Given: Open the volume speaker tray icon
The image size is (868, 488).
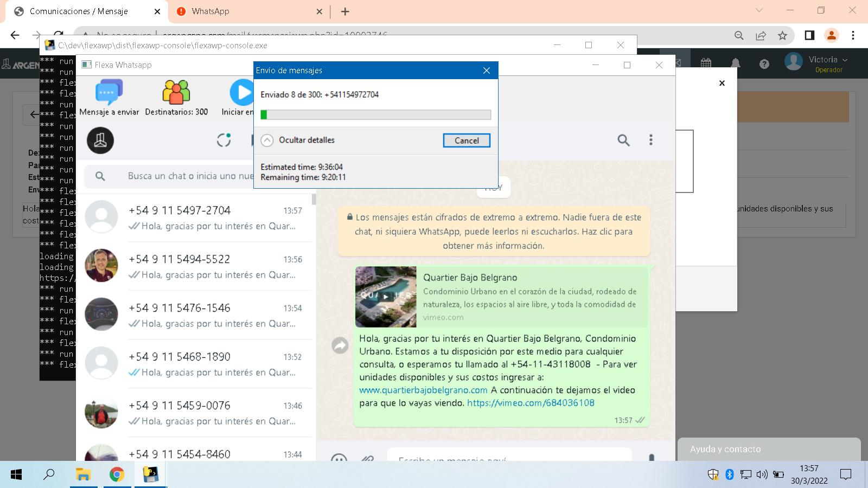Looking at the screenshot, I should point(762,474).
